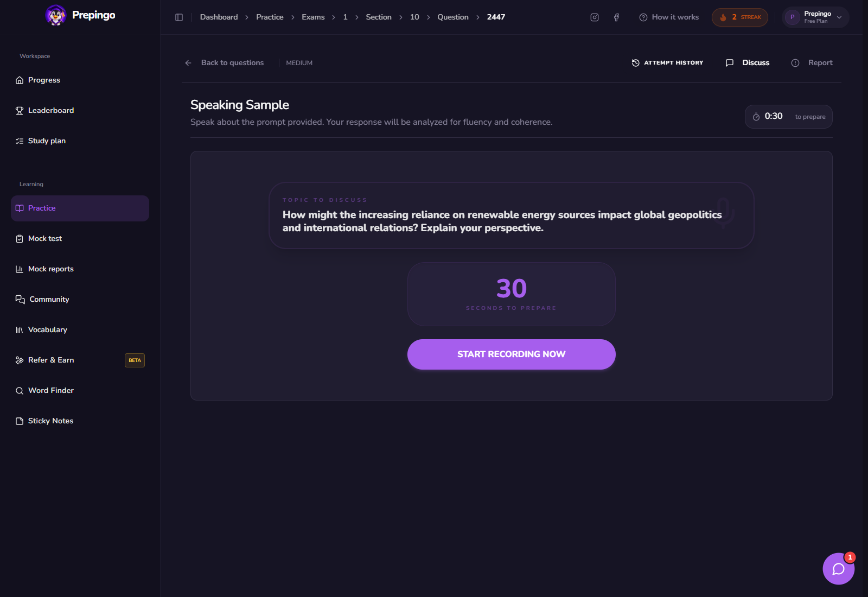
Task: Open Mock test in sidebar
Action: (80, 239)
